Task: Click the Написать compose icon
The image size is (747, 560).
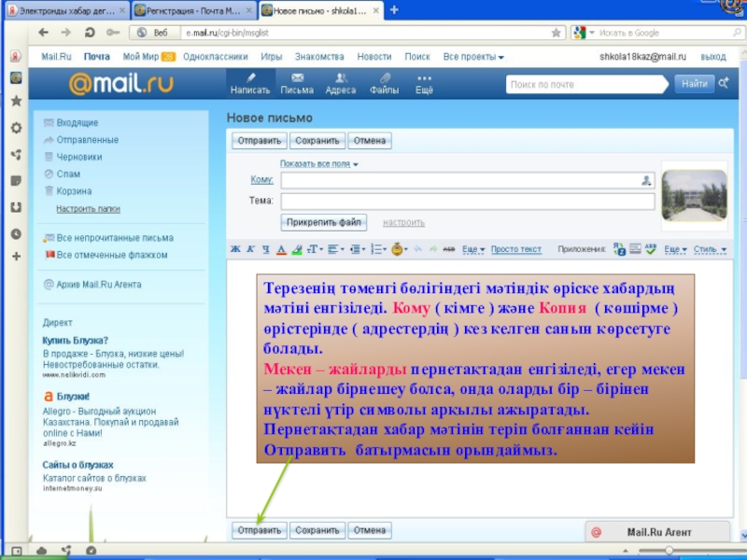Action: (250, 83)
